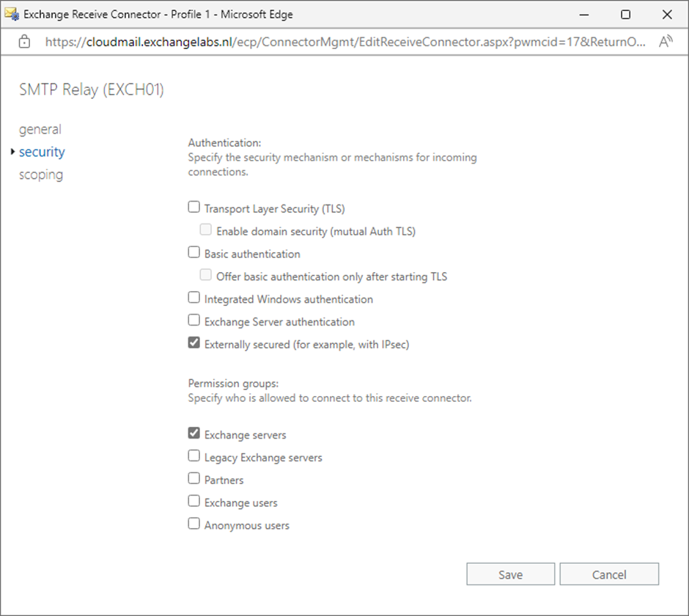Uncheck Externally secured (for example, with IPsec)
Screen dimensions: 689x616
(x=194, y=342)
